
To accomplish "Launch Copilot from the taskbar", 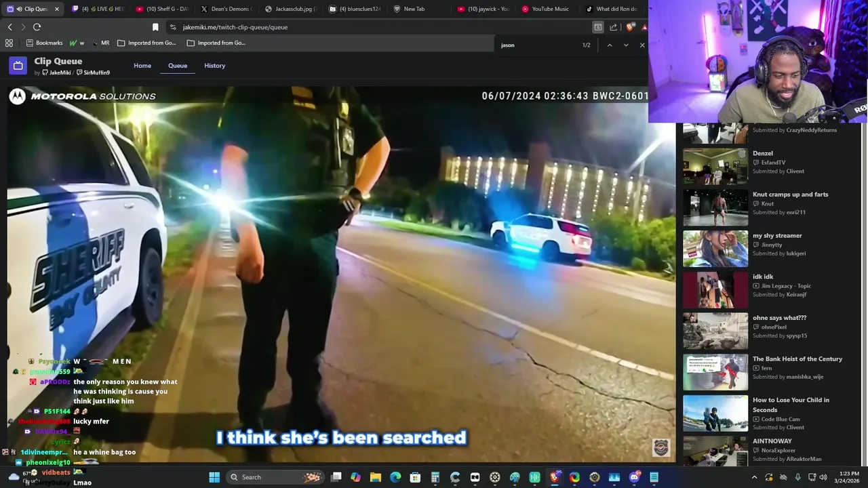I will pyautogui.click(x=355, y=477).
